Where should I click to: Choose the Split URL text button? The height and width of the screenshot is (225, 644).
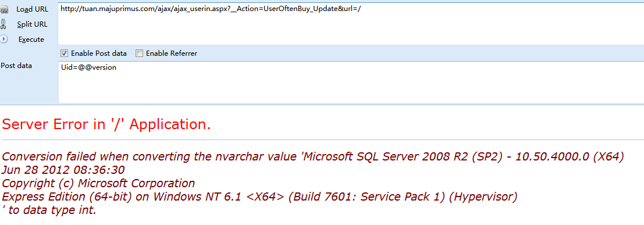[x=32, y=24]
